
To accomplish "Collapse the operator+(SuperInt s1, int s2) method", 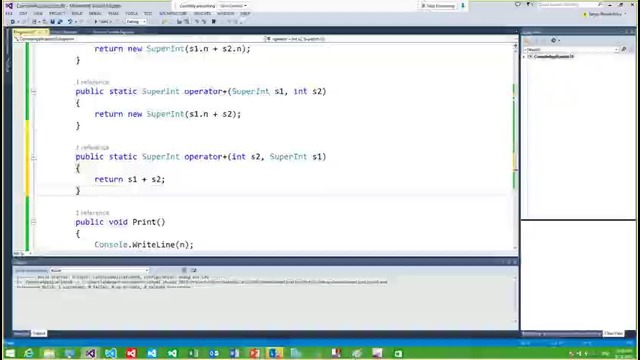I will click(x=33, y=92).
